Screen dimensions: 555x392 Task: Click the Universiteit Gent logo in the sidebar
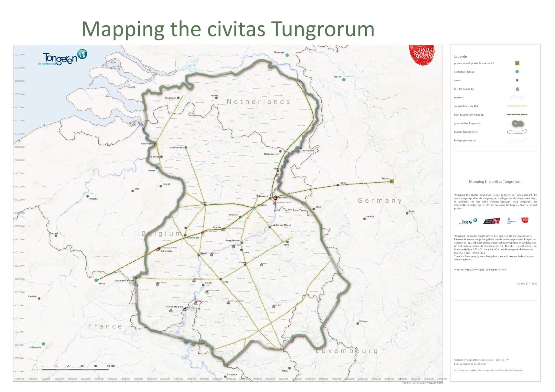tap(511, 221)
